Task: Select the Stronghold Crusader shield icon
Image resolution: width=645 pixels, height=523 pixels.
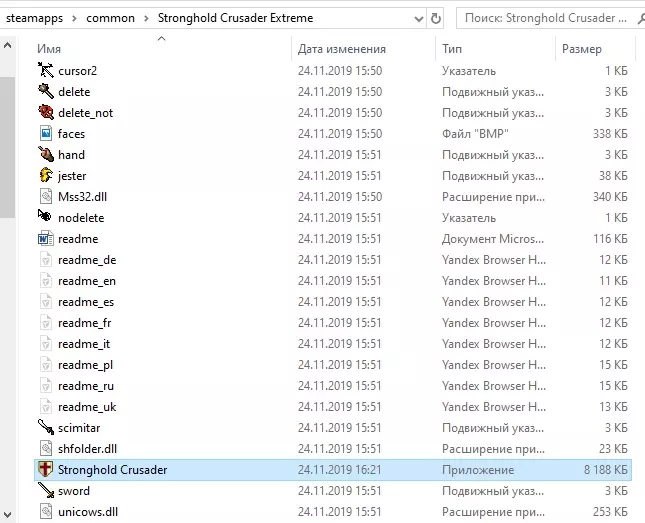Action: [45, 469]
